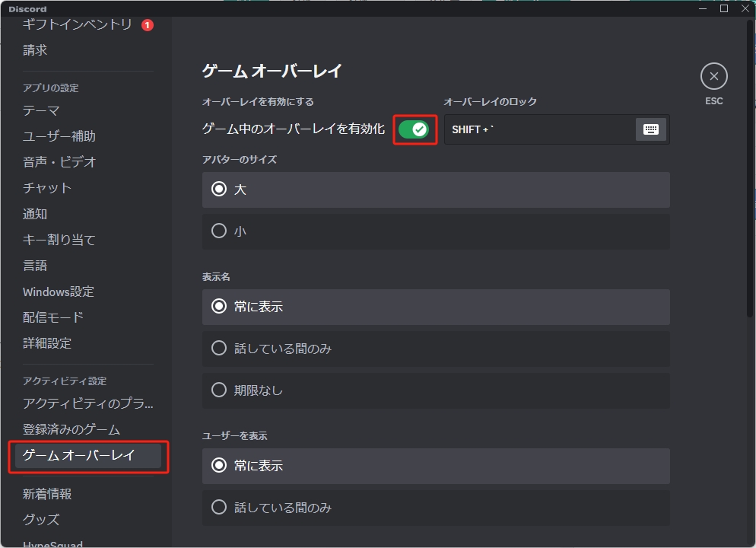
Task: Select avatar size 大
Action: click(436, 190)
